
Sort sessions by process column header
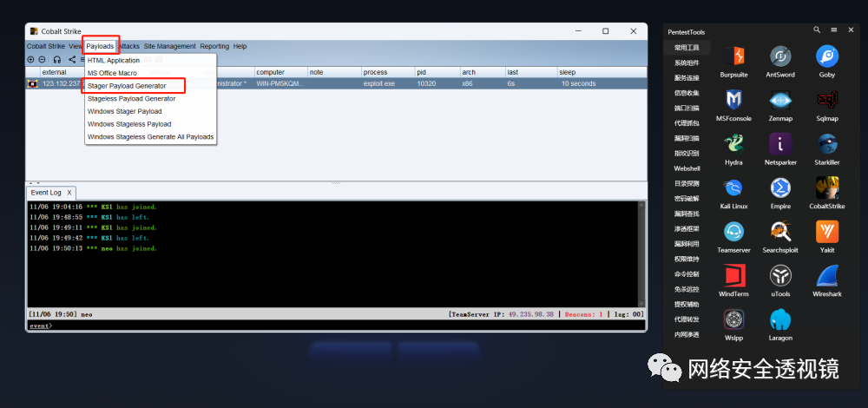click(388, 73)
